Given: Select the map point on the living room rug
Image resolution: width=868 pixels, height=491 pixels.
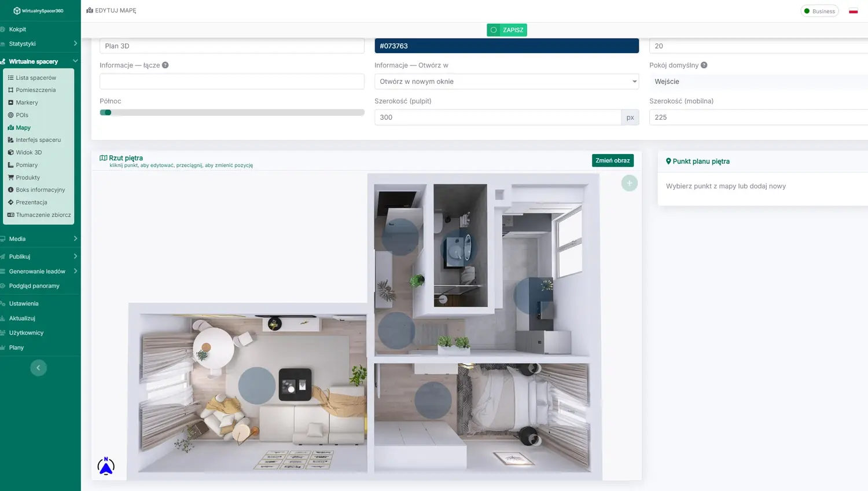Looking at the screenshot, I should pyautogui.click(x=257, y=386).
